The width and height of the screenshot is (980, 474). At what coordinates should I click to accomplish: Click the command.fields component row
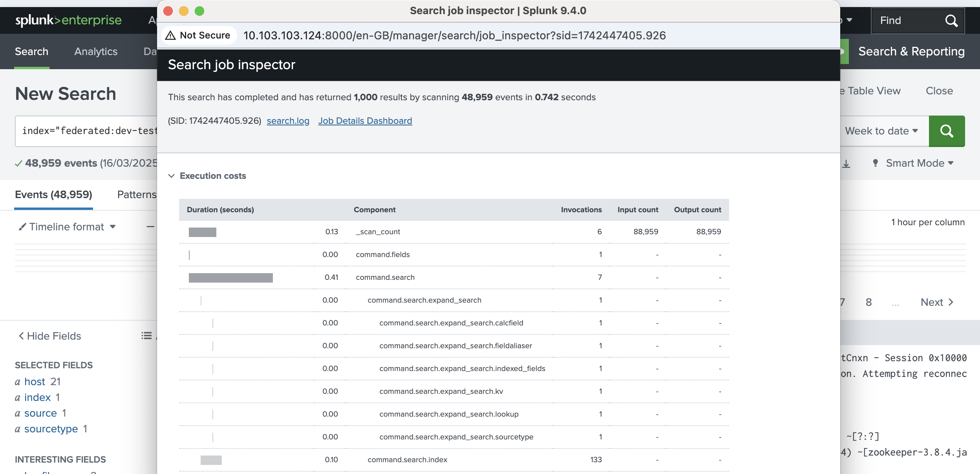point(454,255)
